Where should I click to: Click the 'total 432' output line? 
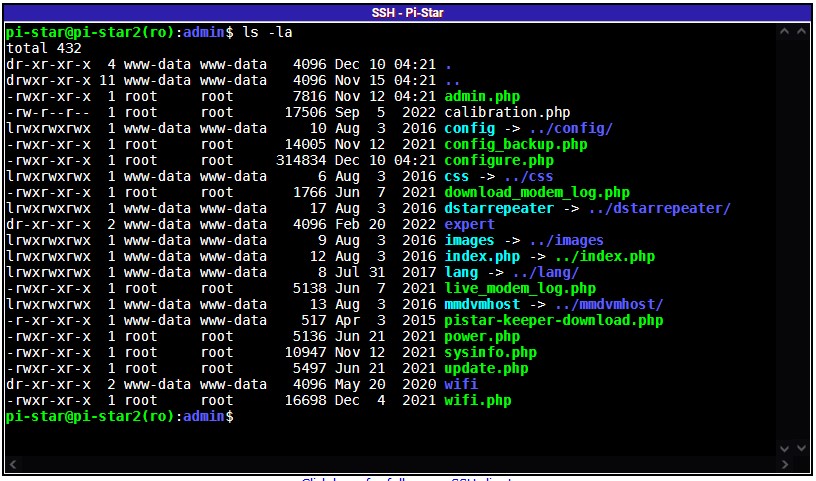pyautogui.click(x=44, y=49)
